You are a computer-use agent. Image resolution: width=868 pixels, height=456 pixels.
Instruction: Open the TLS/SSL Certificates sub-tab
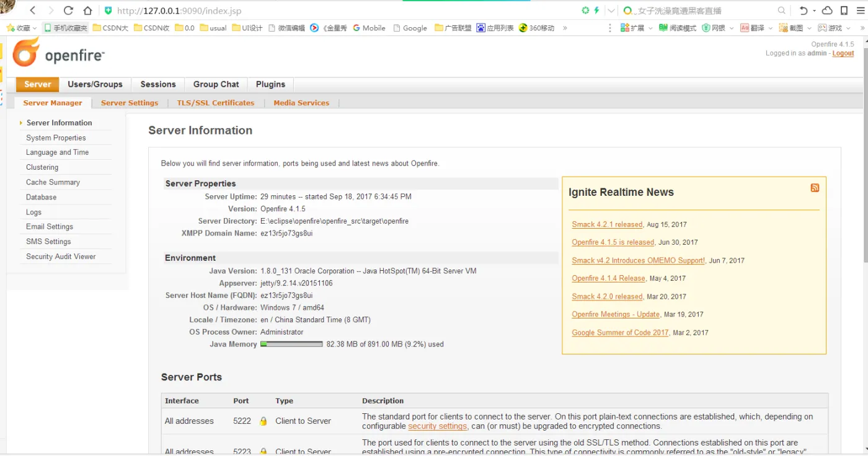pos(216,103)
